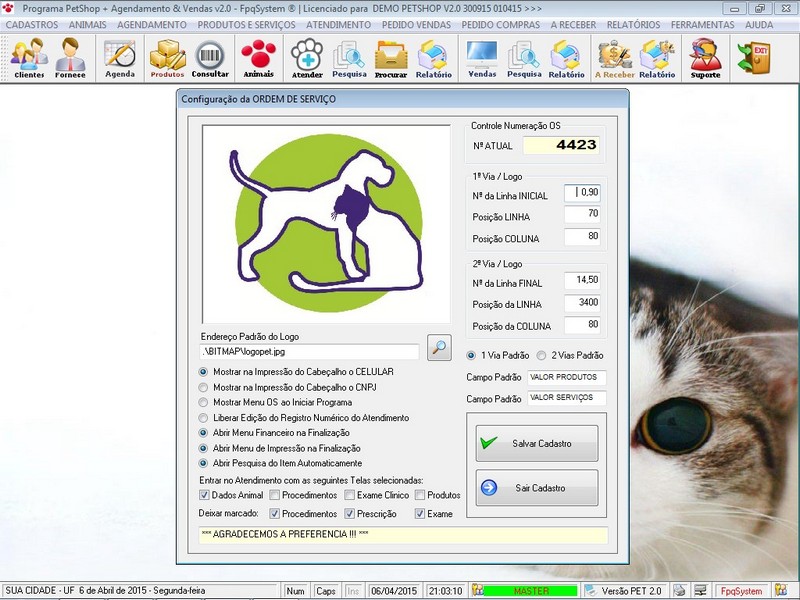Check the Exame Clínico checkbox
Screen dimensions: 800x600
349,495
